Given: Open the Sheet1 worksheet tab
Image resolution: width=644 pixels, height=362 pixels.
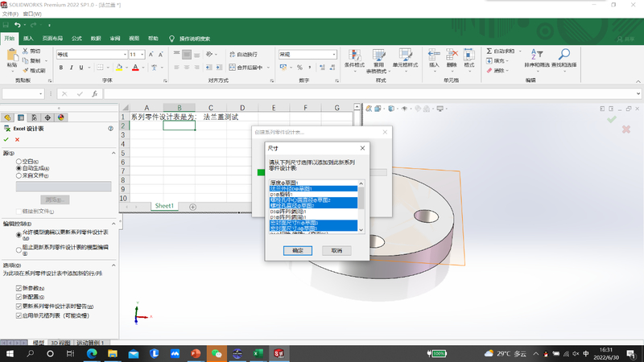Looking at the screenshot, I should tap(164, 206).
